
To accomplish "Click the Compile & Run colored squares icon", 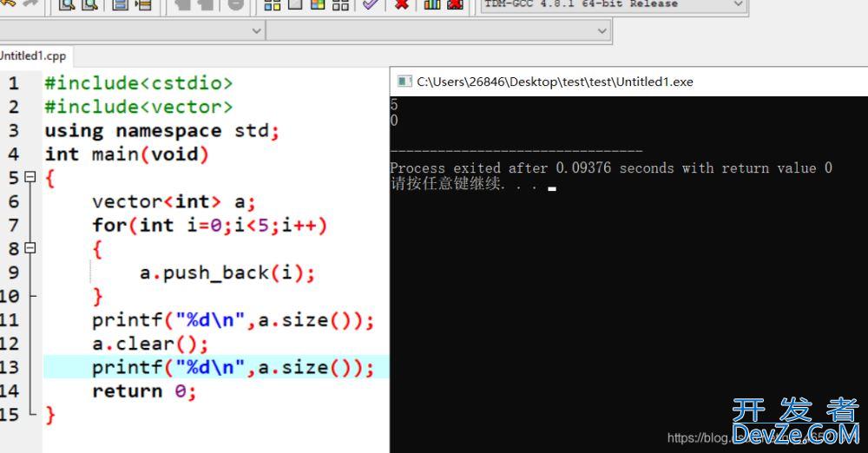I will point(318,4).
